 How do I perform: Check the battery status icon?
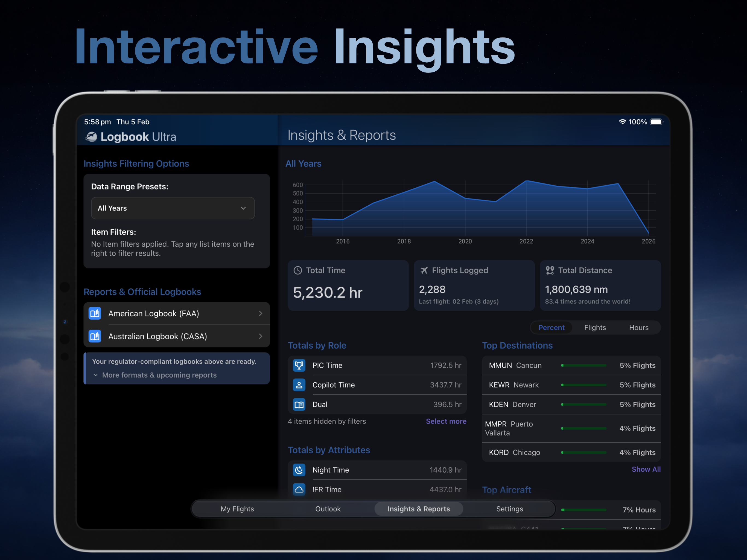(x=656, y=122)
